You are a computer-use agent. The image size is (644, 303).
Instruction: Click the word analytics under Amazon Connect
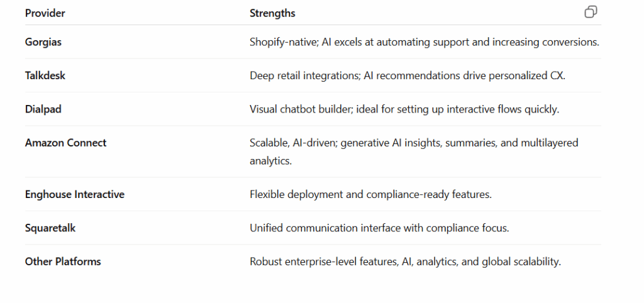270,161
